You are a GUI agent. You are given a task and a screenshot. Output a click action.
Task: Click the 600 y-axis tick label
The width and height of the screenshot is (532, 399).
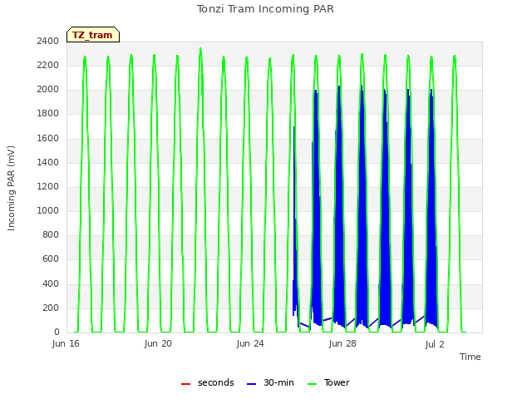tap(51, 259)
